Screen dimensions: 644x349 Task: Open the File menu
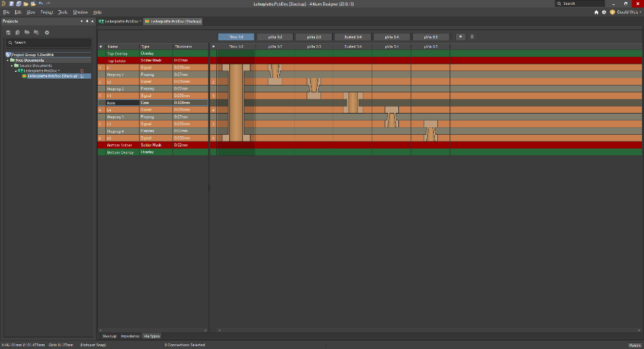coord(6,12)
